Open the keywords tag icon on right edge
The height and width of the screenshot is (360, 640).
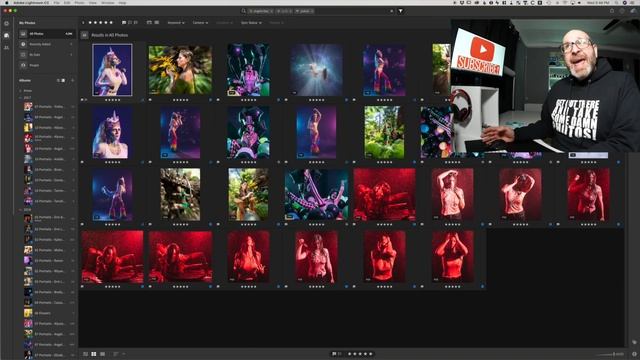tap(634, 342)
